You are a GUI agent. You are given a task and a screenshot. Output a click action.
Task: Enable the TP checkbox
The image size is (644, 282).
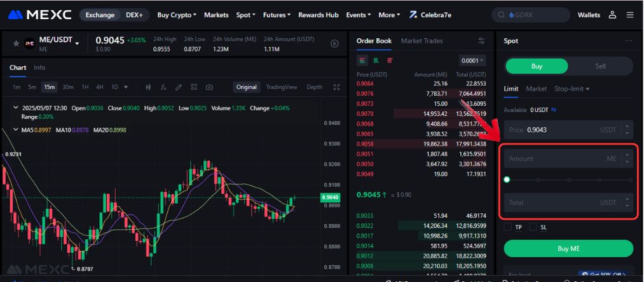tap(508, 227)
